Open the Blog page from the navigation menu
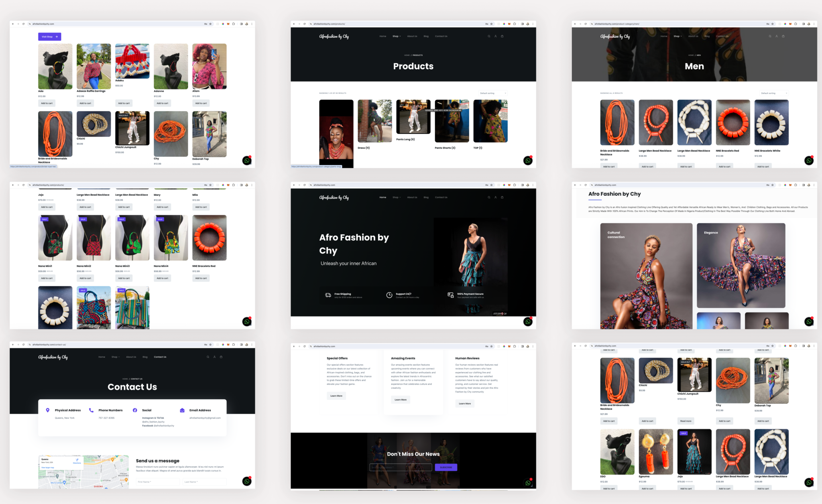 [426, 36]
